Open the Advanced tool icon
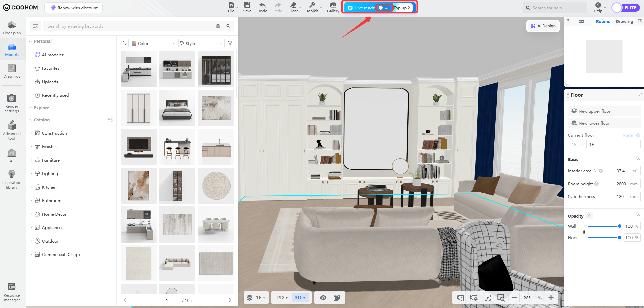The height and width of the screenshot is (308, 644). (x=12, y=131)
